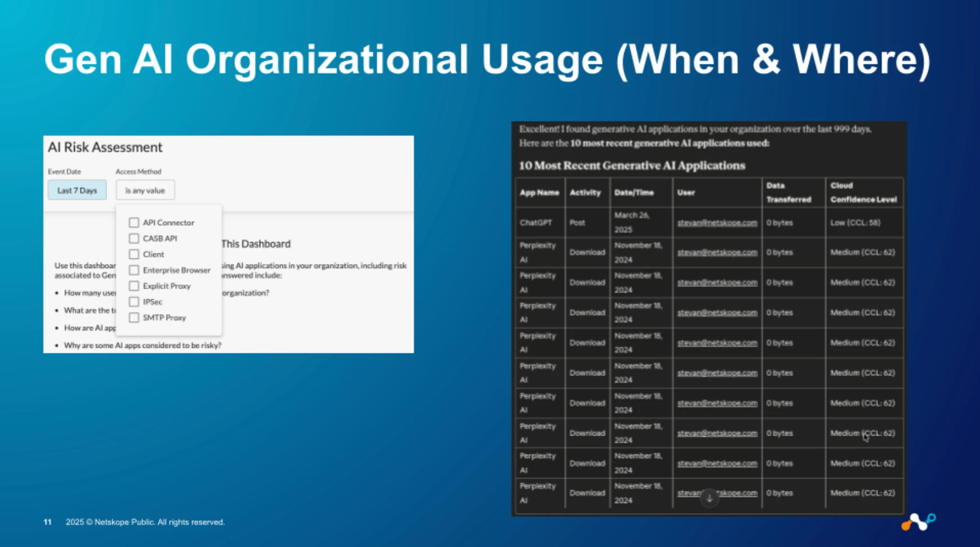Screen dimensions: 980x547
Task: Click the AI Risk Assessment title
Action: pyautogui.click(x=105, y=147)
